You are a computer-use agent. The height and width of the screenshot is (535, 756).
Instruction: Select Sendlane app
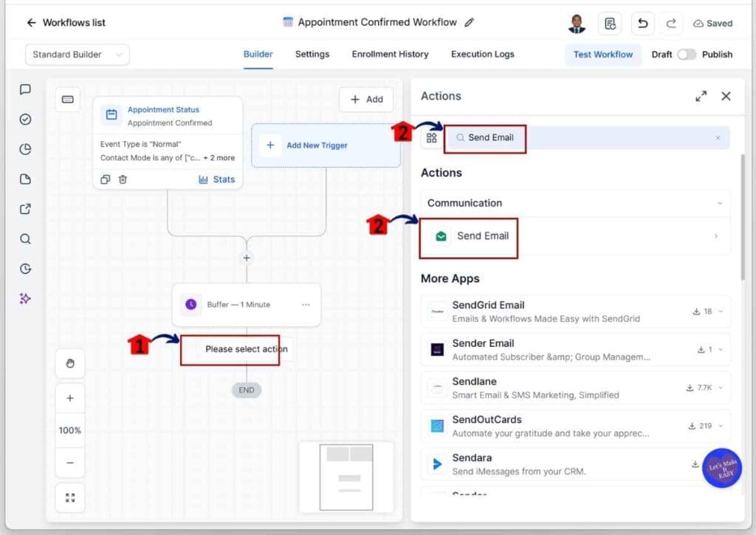click(575, 387)
